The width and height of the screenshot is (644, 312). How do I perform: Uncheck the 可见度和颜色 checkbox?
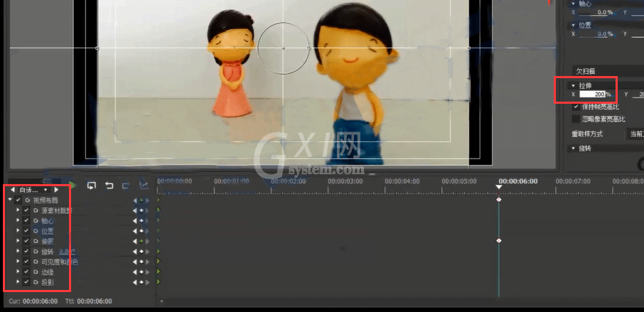click(26, 262)
